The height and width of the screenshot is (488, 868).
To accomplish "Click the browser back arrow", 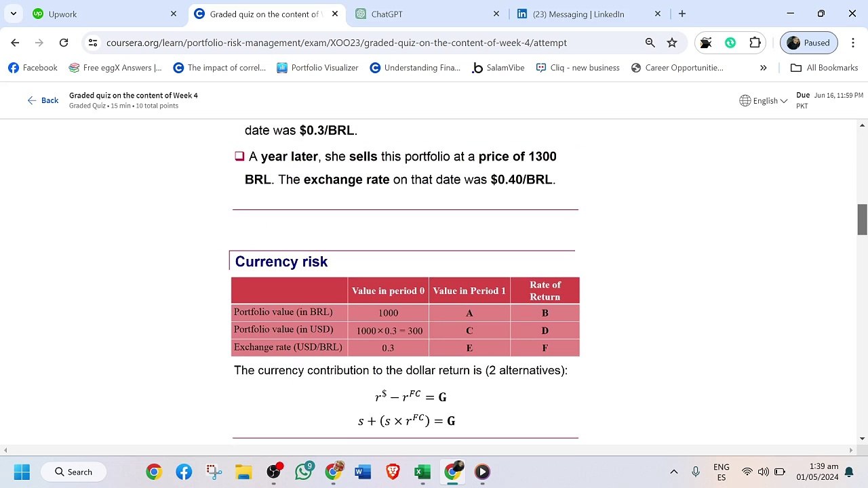I will click(x=15, y=43).
